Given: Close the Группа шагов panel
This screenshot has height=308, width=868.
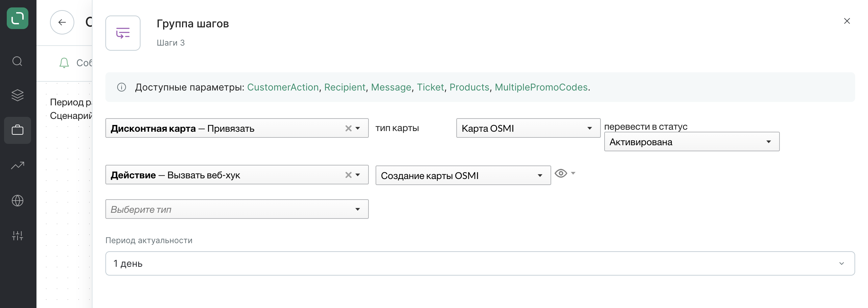Looking at the screenshot, I should coord(847,21).
